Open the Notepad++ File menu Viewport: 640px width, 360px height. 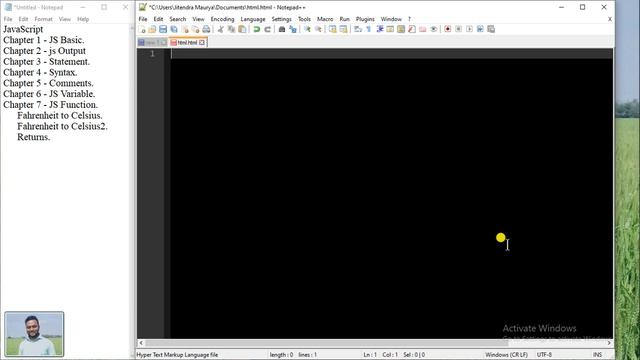pyautogui.click(x=143, y=19)
